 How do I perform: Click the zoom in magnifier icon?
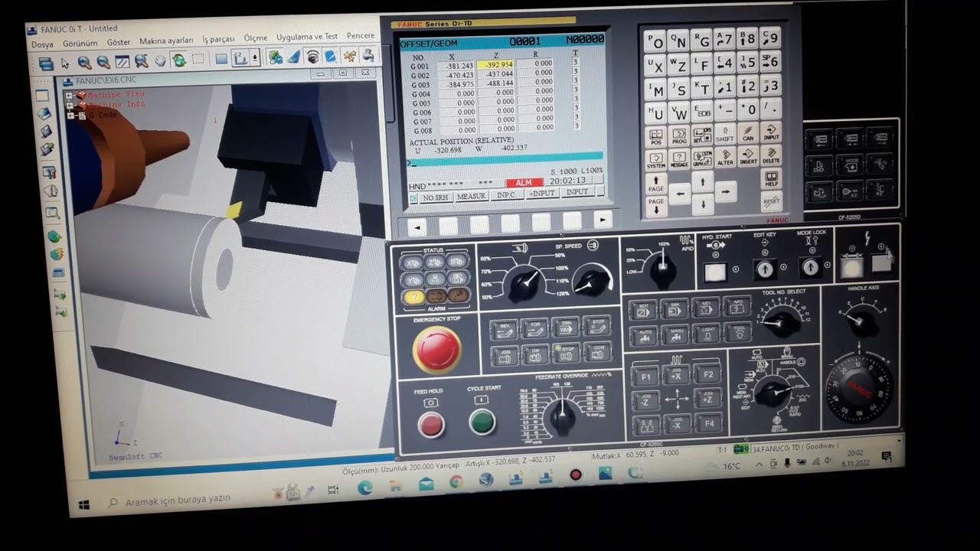pyautogui.click(x=84, y=63)
